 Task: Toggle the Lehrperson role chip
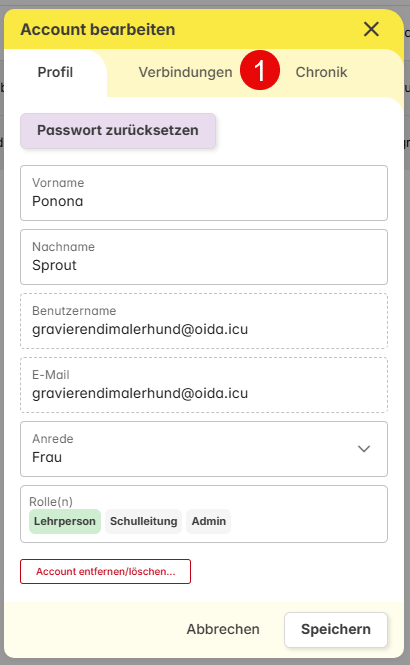tap(65, 521)
